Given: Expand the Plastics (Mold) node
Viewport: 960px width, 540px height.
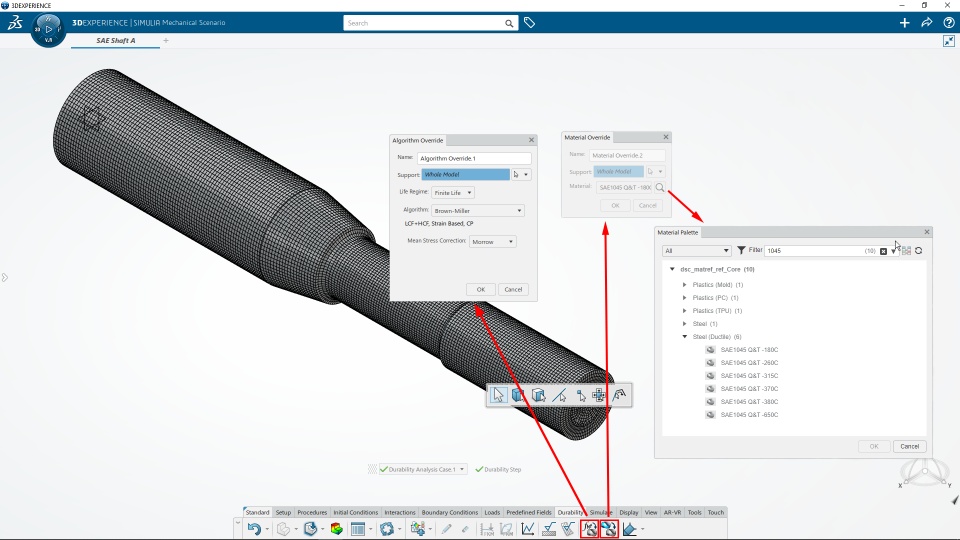Looking at the screenshot, I should (684, 285).
